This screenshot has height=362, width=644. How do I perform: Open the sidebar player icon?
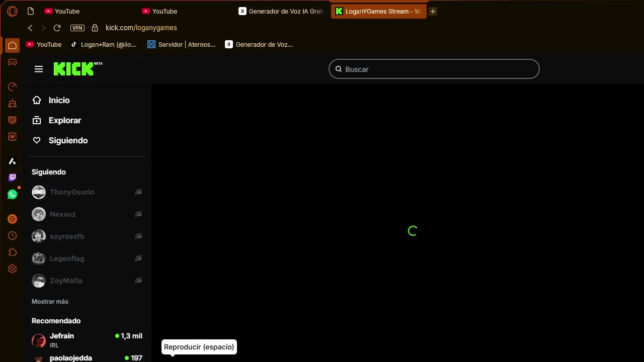click(13, 219)
